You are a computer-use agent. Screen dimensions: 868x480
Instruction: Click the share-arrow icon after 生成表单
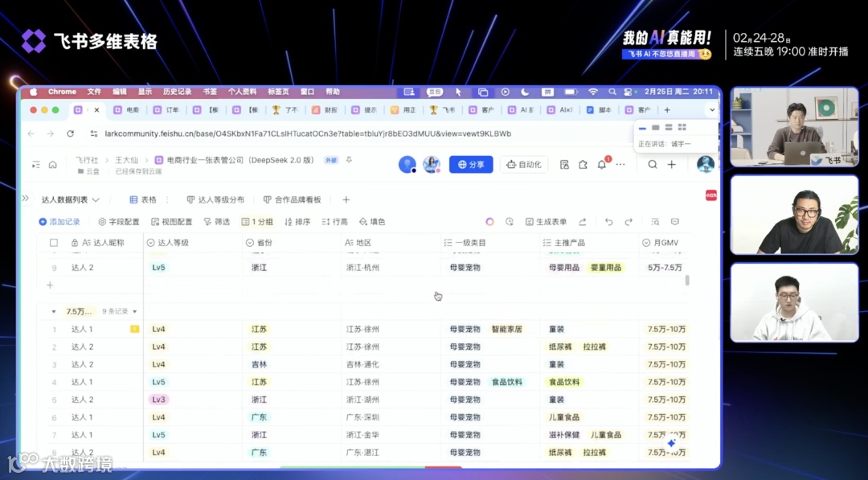click(583, 221)
